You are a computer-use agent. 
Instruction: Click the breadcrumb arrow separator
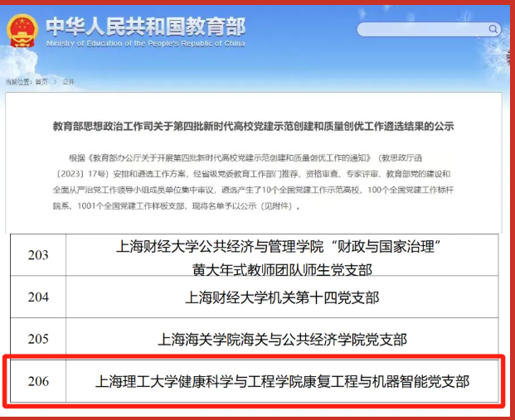pos(54,82)
